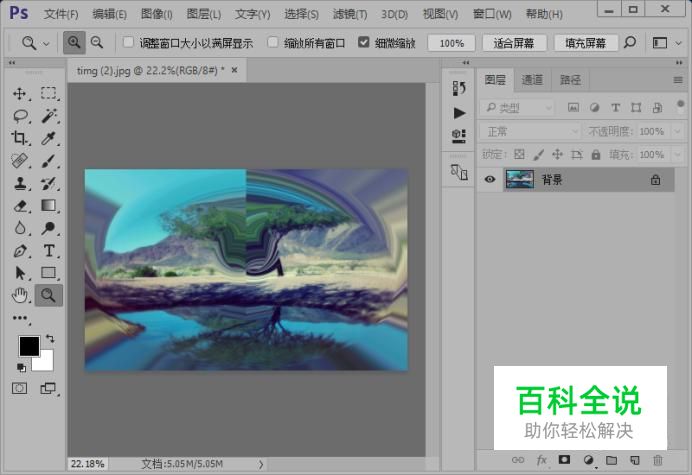Link layers with chain icon

click(518, 460)
